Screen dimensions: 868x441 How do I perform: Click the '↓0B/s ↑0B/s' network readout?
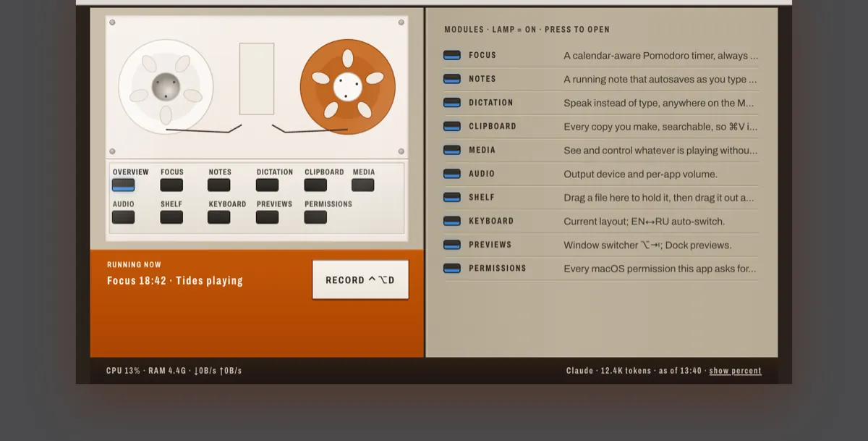tap(218, 371)
